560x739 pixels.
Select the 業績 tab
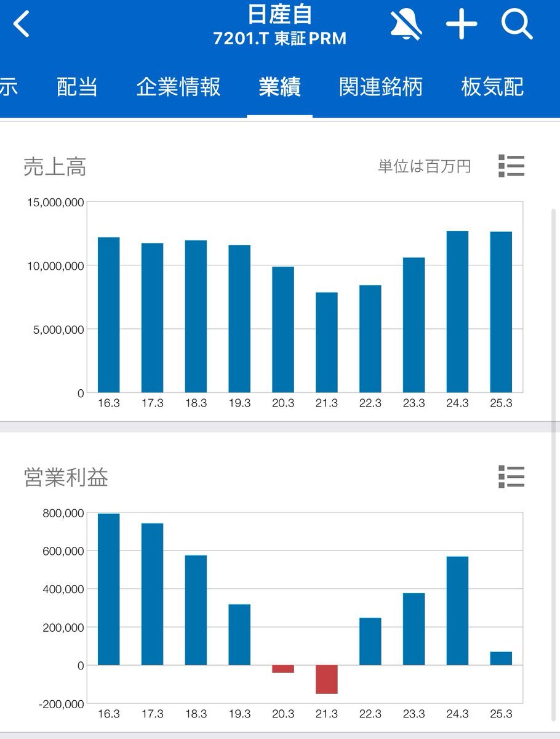pyautogui.click(x=279, y=87)
